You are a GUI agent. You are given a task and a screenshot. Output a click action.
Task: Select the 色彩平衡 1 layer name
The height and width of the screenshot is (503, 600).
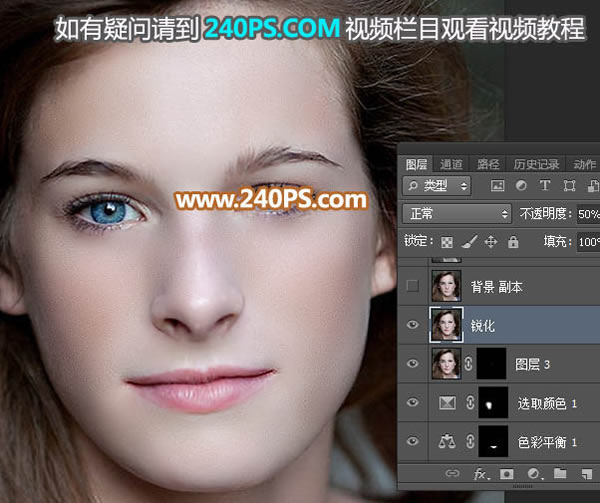coord(547,442)
